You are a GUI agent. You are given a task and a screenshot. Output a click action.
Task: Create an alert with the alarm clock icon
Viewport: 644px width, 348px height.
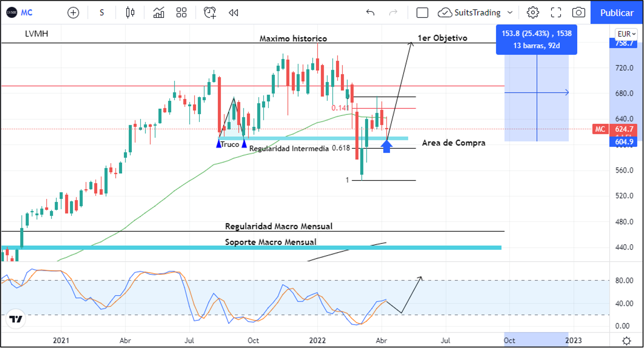[x=210, y=13]
